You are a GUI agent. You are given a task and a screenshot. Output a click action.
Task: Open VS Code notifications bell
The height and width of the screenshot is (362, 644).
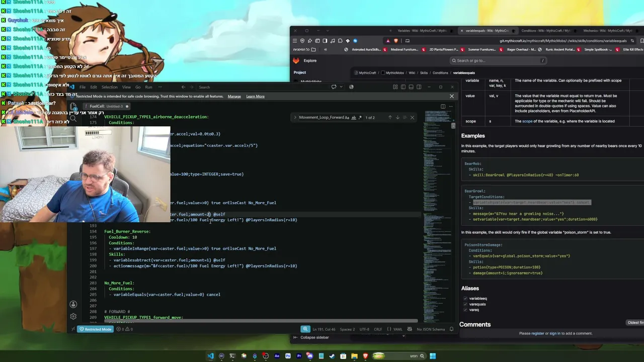tap(451, 329)
